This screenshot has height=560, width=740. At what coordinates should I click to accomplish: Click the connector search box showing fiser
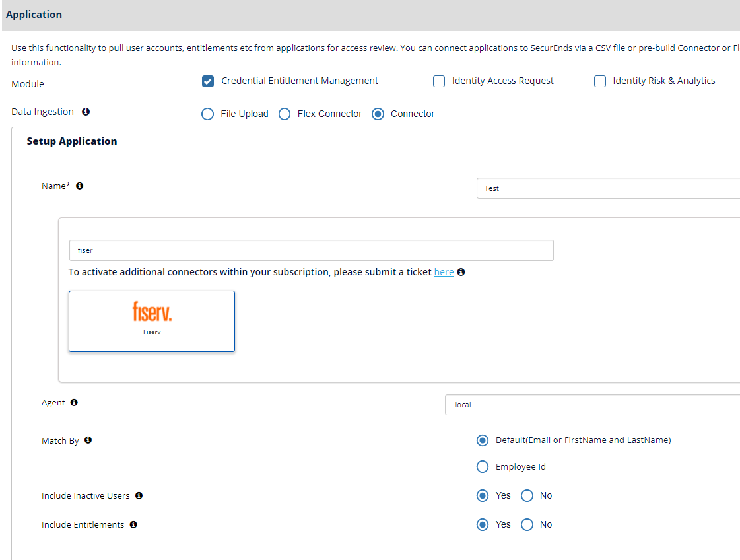click(x=311, y=250)
